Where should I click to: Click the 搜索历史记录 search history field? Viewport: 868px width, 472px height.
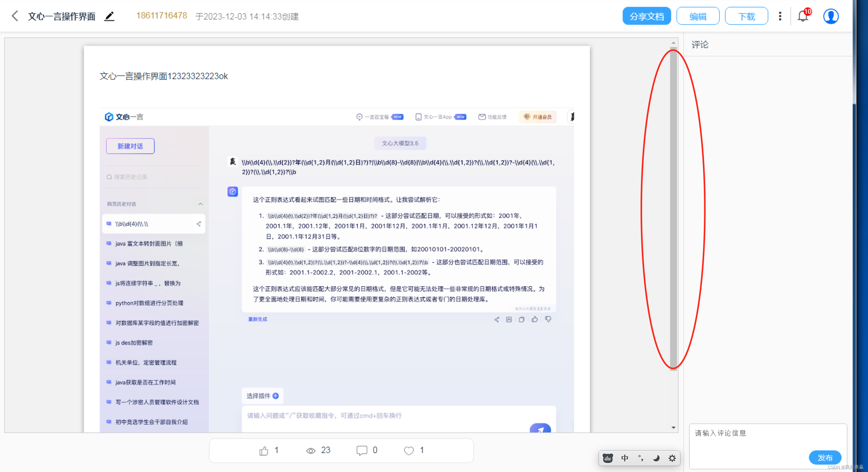tap(154, 176)
